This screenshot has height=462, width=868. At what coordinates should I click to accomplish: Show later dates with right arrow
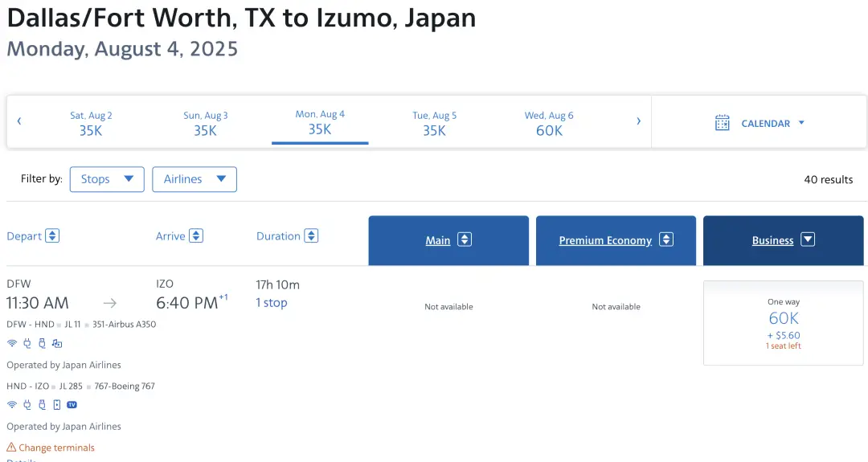tap(639, 121)
